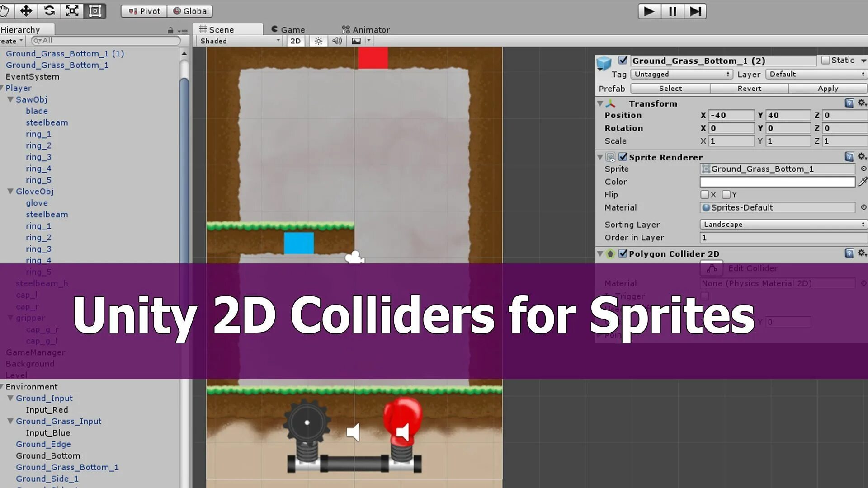Open scene effects dropdown arrow
The image size is (868, 488).
[x=369, y=41]
